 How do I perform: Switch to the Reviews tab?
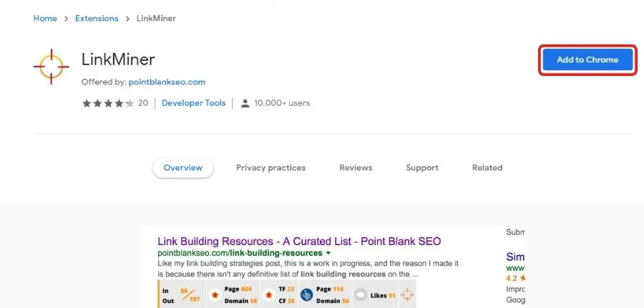(356, 168)
